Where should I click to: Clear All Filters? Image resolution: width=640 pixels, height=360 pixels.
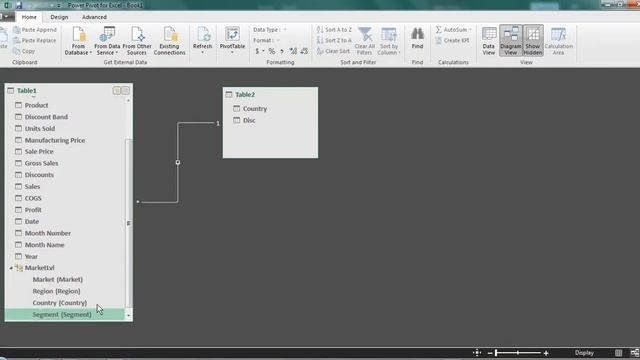point(364,41)
